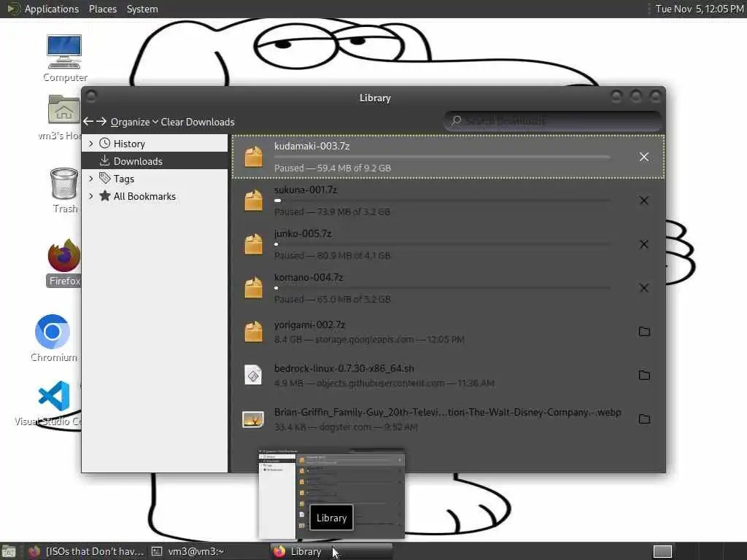The image size is (747, 560).
Task: Select All Bookmarks in the sidebar
Action: [x=155, y=196]
